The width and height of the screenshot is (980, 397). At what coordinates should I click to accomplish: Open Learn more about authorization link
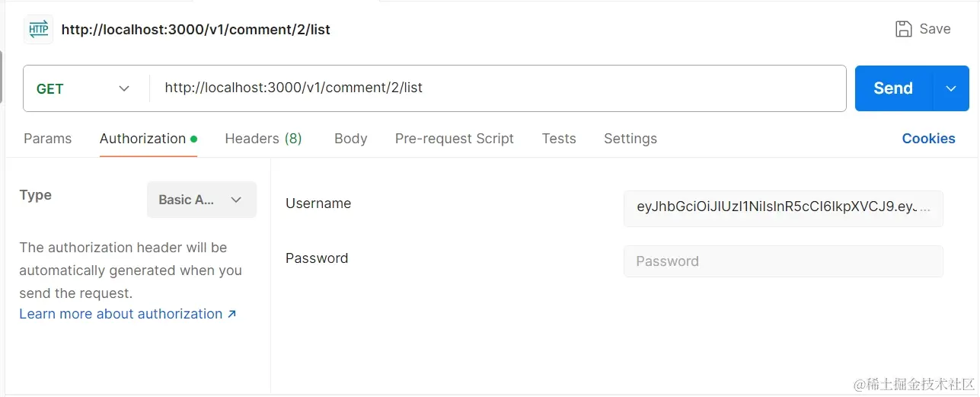point(121,314)
